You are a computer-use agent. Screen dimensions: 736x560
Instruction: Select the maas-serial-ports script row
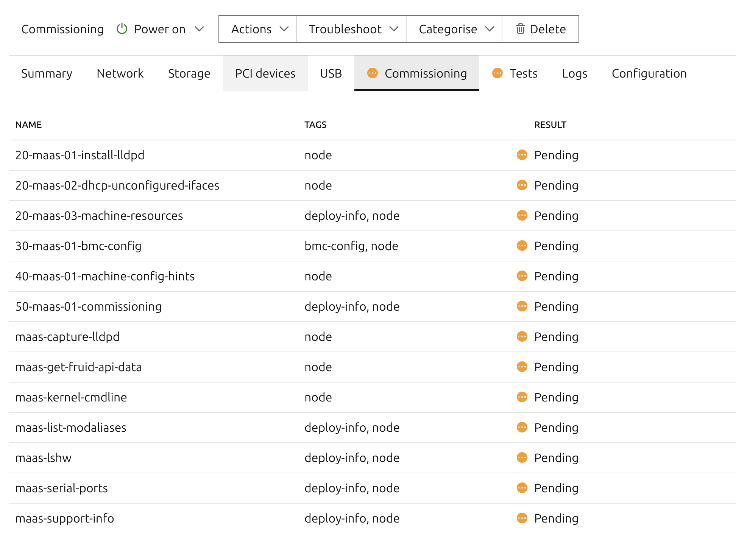62,488
